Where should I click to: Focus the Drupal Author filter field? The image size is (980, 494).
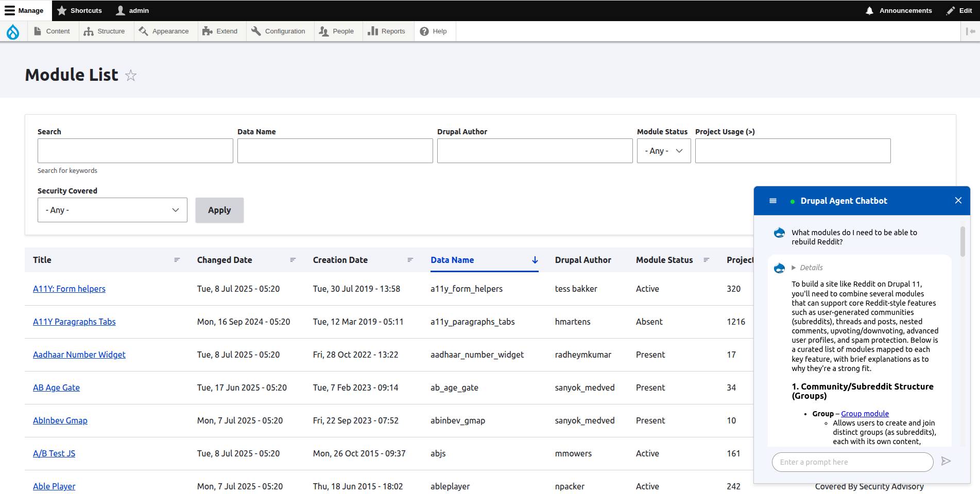(535, 151)
